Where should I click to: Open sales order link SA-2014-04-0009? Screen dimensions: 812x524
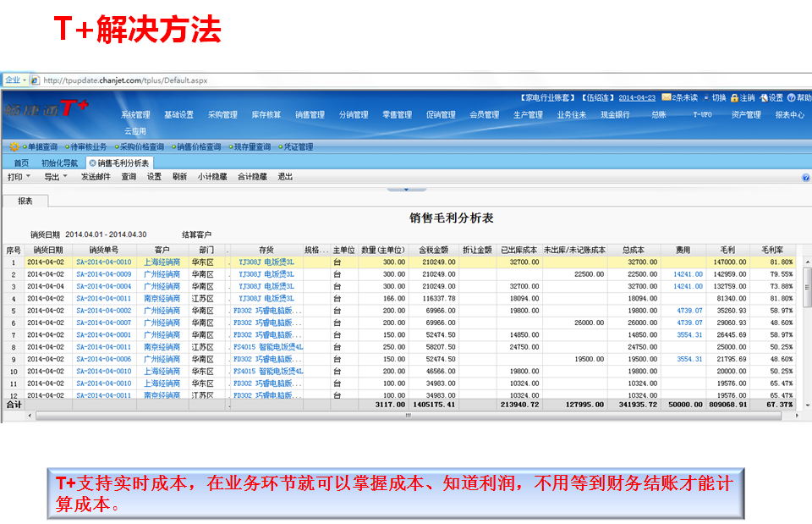point(104,274)
